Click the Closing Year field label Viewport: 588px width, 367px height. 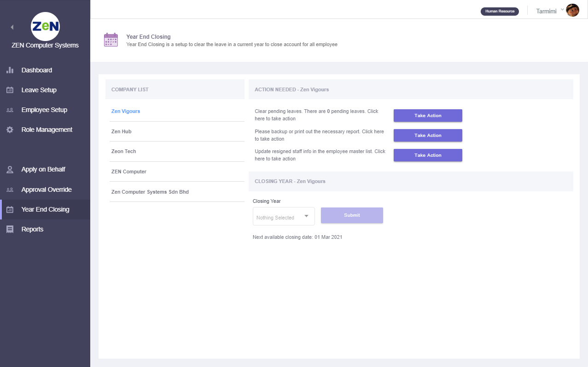tap(267, 201)
